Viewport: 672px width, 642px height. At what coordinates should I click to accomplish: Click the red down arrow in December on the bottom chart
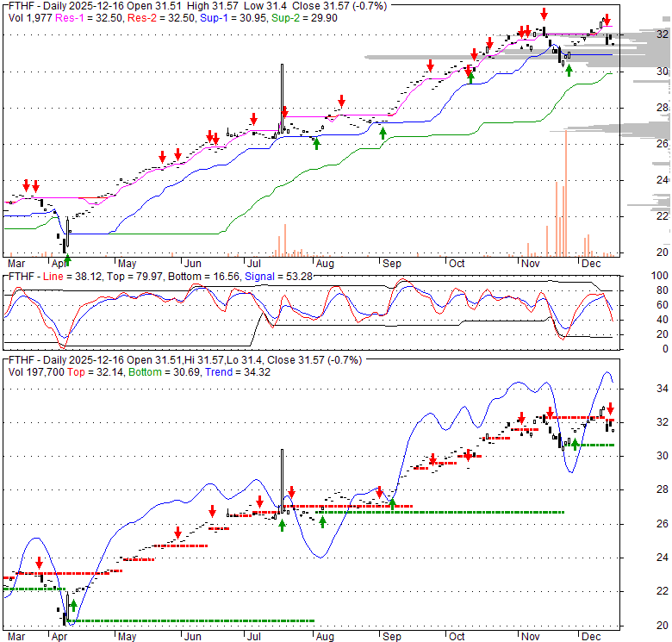(x=609, y=408)
